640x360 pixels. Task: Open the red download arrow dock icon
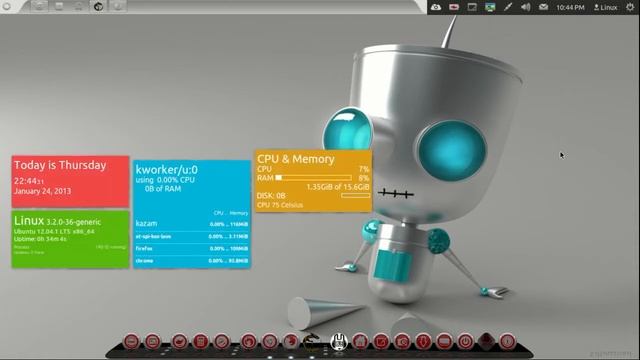click(423, 341)
